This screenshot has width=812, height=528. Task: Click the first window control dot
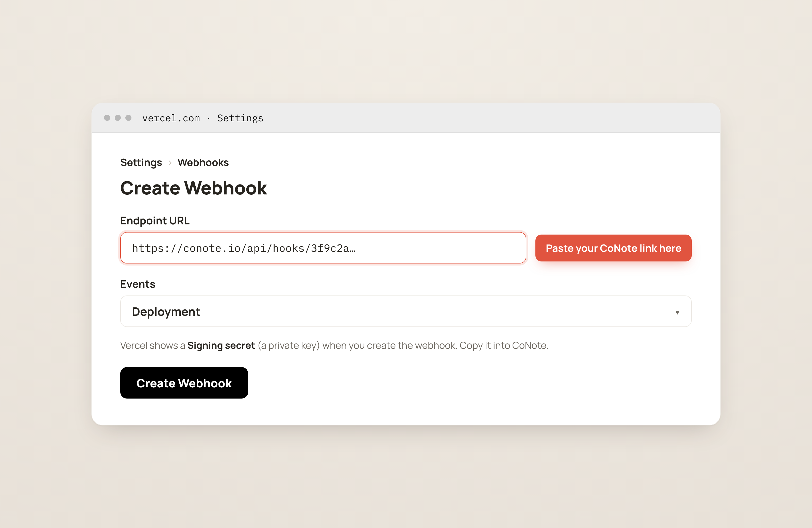[107, 118]
